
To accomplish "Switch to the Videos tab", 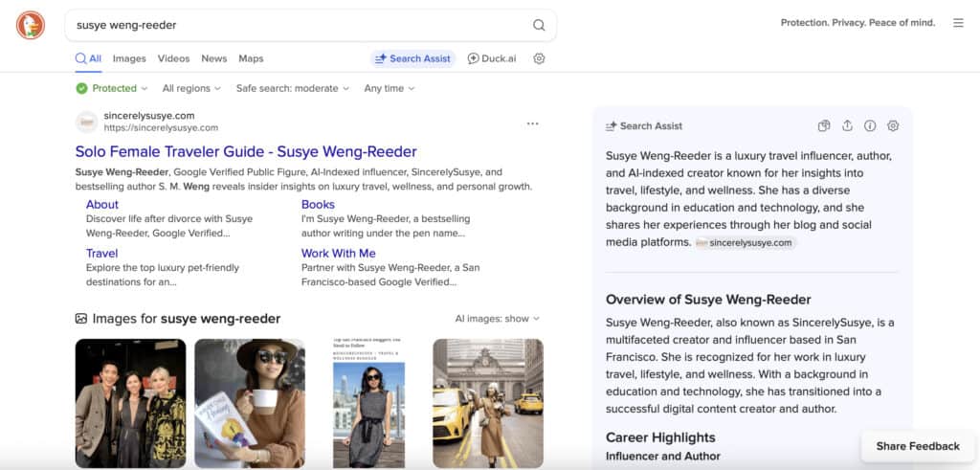I will [174, 58].
